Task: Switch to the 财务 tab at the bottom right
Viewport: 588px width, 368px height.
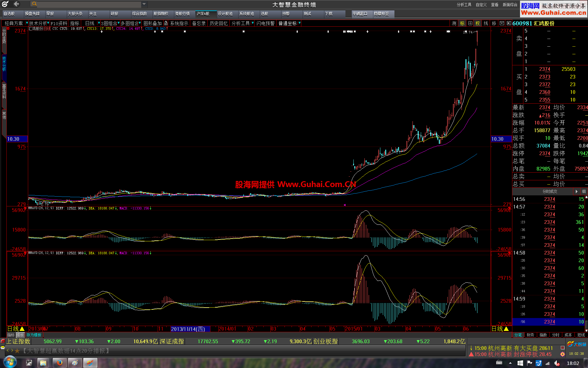Action: [530, 335]
